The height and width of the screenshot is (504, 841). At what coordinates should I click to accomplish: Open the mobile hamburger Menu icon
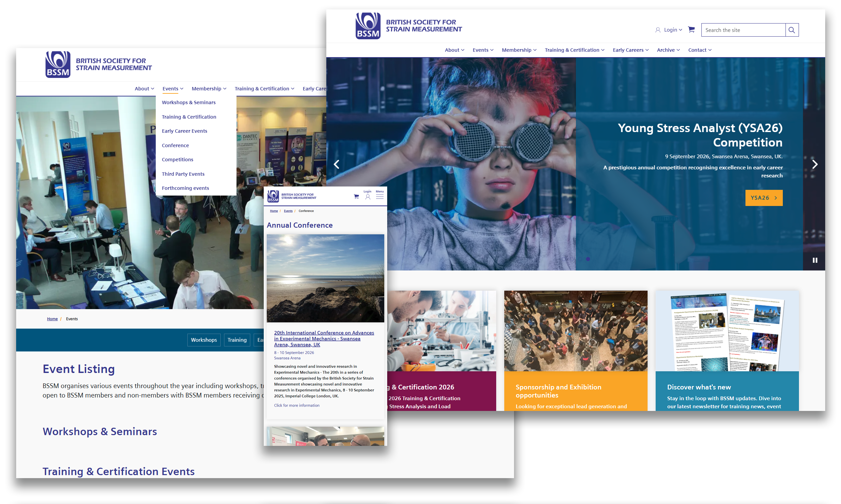(x=380, y=197)
